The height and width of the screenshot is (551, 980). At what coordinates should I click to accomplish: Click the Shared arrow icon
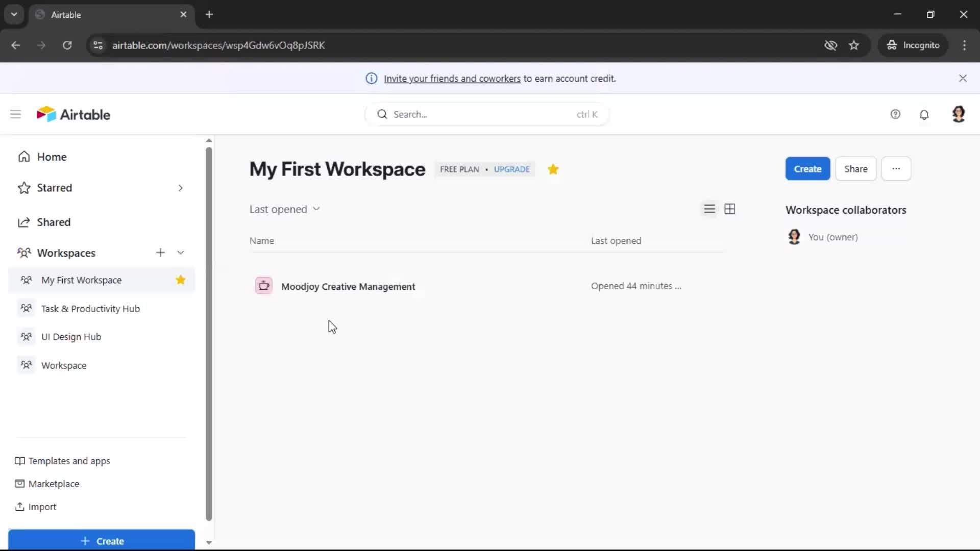click(24, 222)
